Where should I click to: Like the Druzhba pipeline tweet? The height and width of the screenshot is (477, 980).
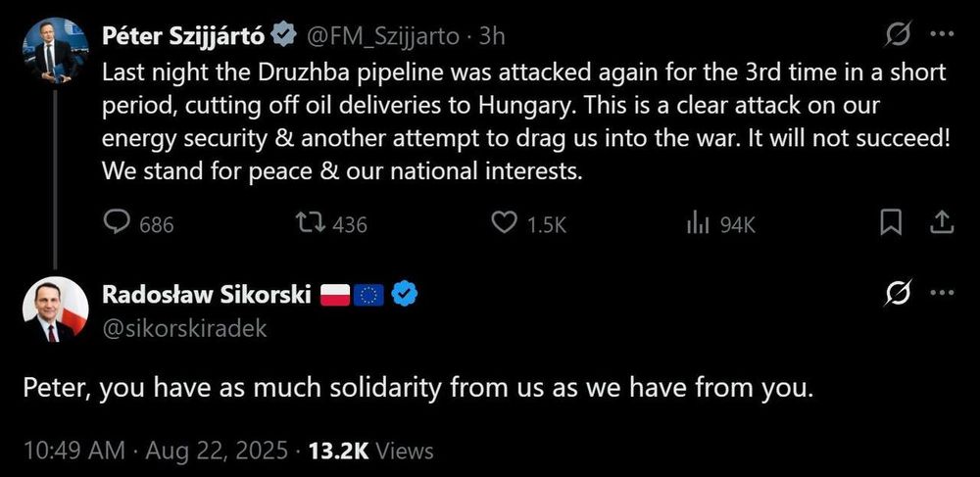point(504,223)
